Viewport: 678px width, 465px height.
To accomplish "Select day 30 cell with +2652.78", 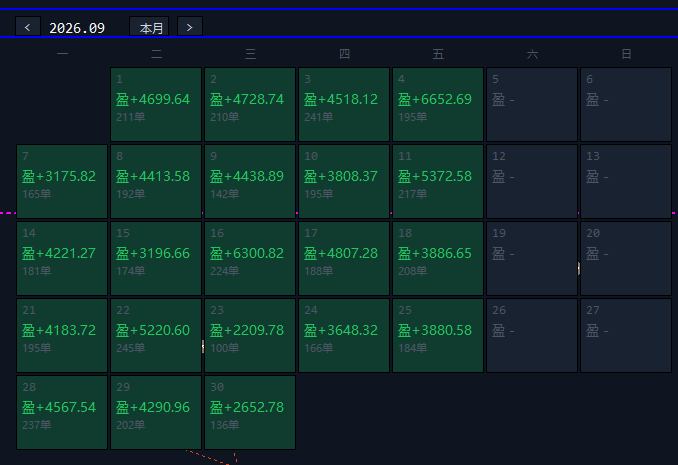I will (250, 412).
